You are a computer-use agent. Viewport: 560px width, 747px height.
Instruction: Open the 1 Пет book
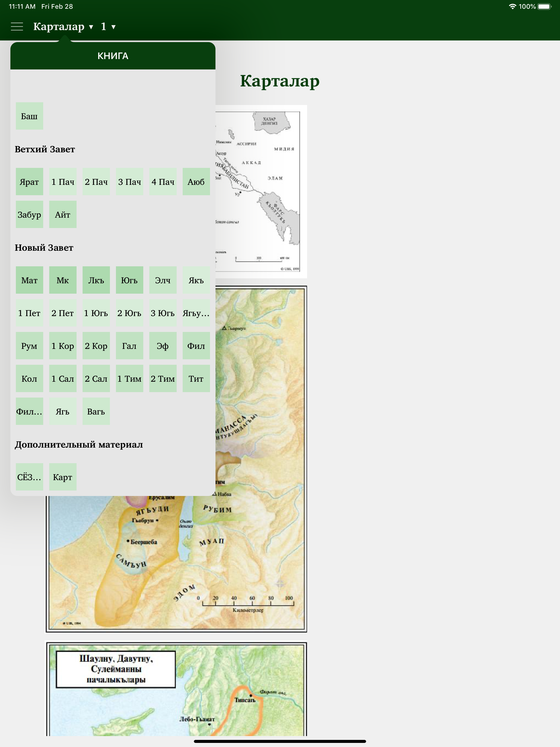tap(29, 313)
